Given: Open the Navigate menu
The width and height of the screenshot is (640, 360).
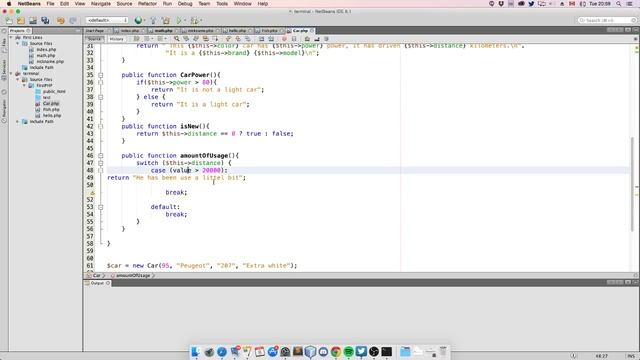Looking at the screenshot, I should [101, 4].
